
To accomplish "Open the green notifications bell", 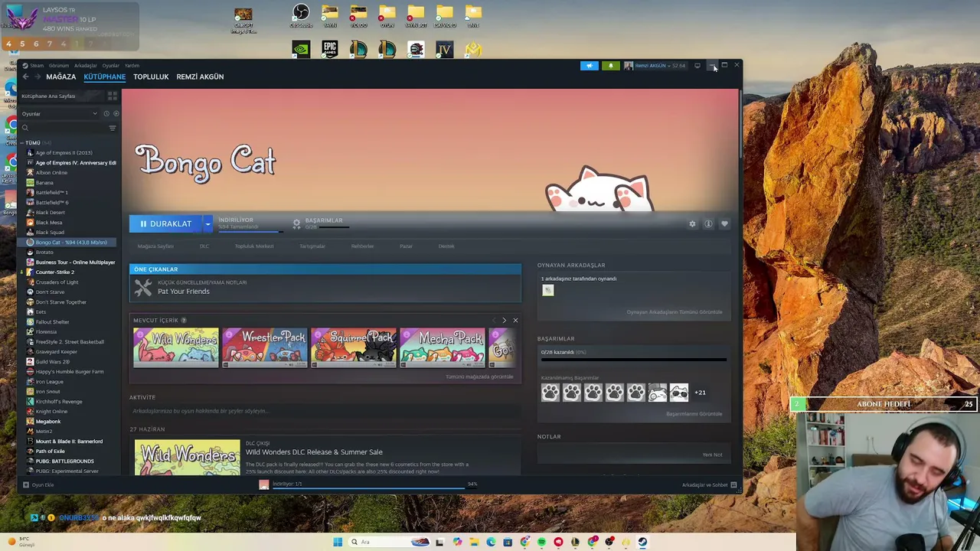I will (x=610, y=66).
